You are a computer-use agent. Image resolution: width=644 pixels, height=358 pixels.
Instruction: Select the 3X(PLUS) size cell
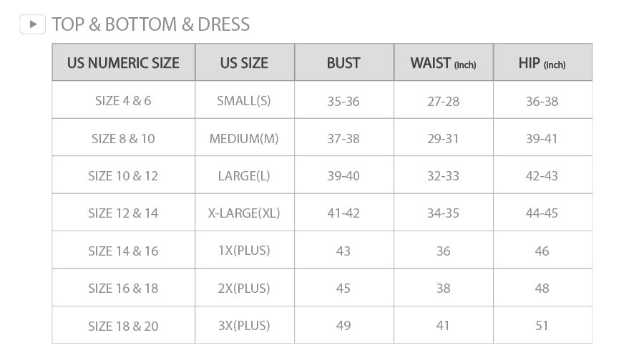244,326
